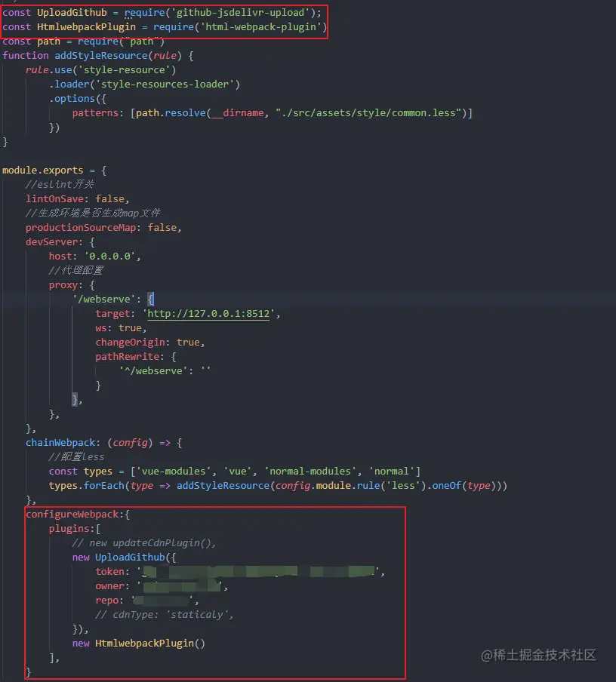Click the URL 'http://127.0.0.1:8512' in target

[x=208, y=314]
